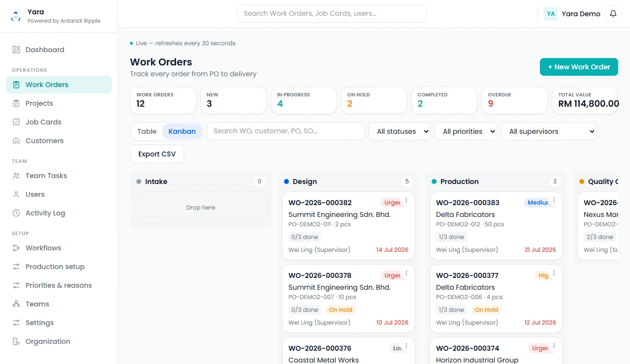Open card menu for WO-2026-000374
This screenshot has width=630, height=364.
pyautogui.click(x=554, y=346)
